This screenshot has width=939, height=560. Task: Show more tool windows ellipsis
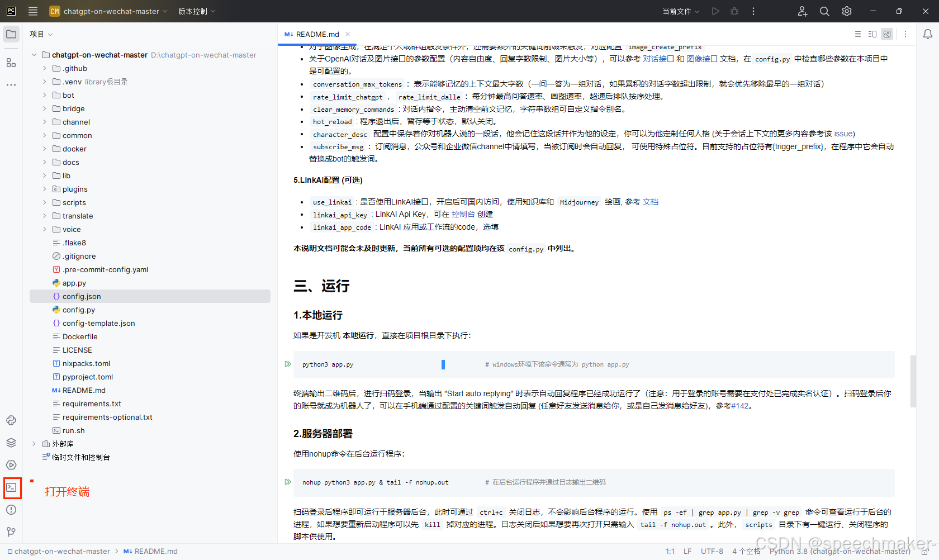[11, 85]
